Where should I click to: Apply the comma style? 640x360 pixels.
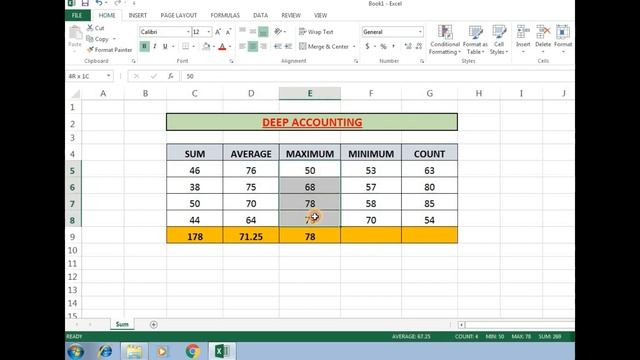point(393,47)
